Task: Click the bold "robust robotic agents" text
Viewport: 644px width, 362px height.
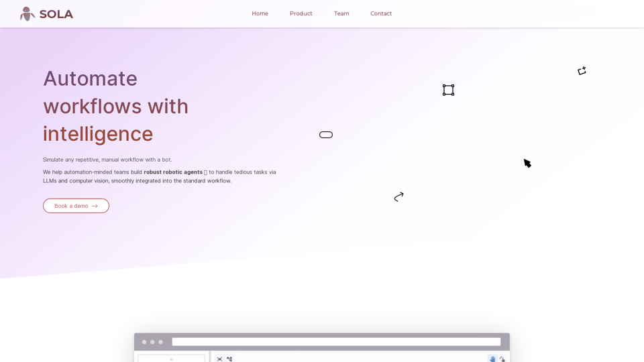Action: tap(172, 172)
